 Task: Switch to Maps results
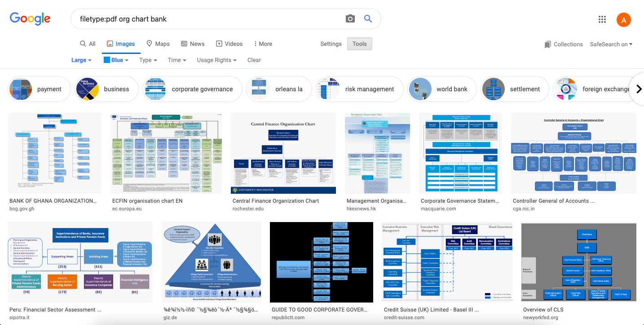point(158,44)
